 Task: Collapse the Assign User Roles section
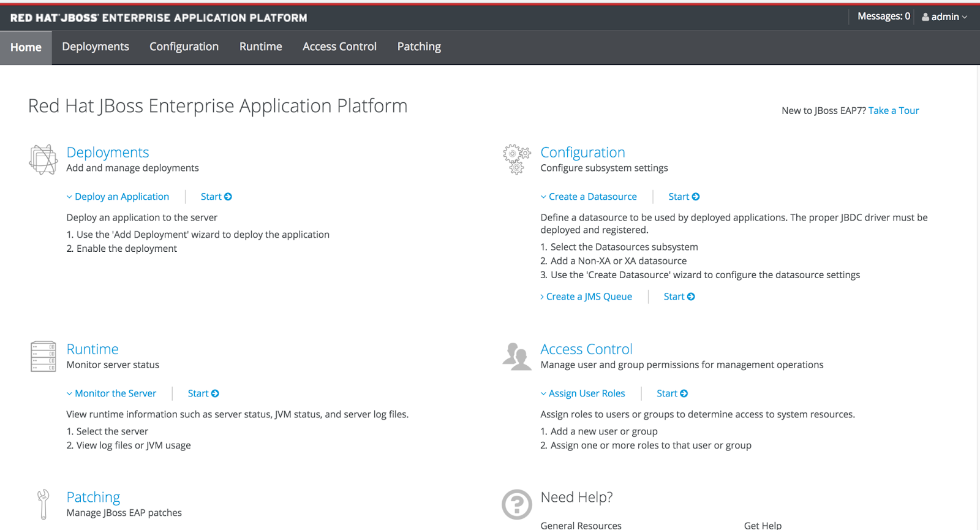coord(583,393)
